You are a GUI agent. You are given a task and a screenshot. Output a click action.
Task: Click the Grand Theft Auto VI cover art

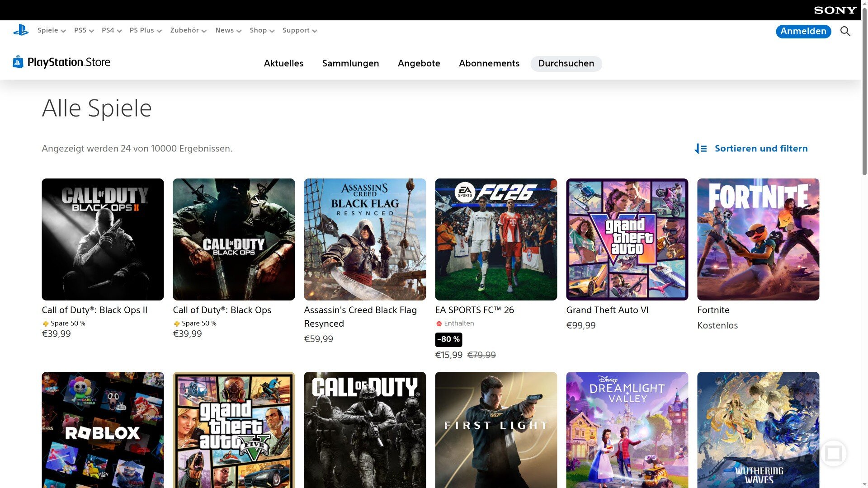click(627, 239)
